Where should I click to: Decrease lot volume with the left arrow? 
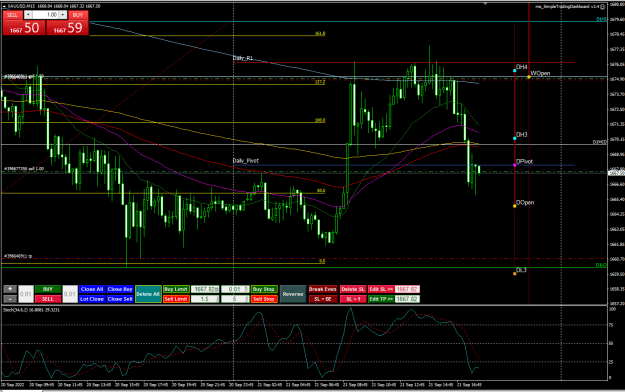tap(28, 15)
